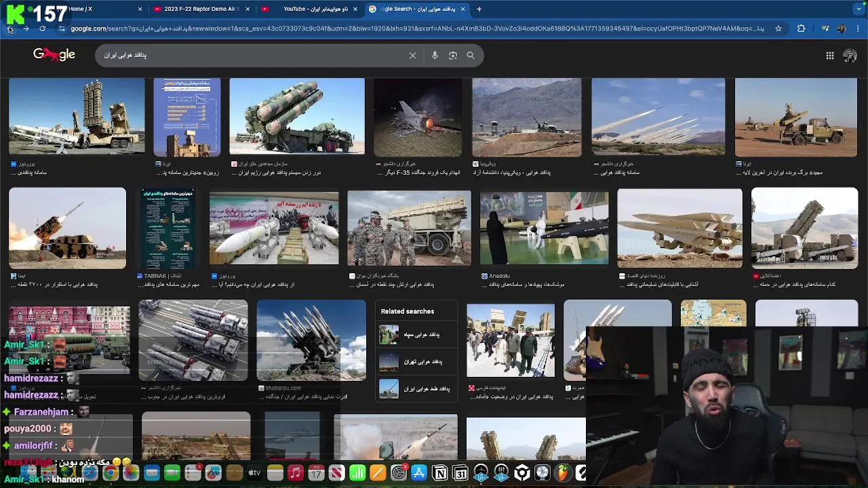
Task: Close the F-22 Raptor Demo tab
Action: [248, 9]
